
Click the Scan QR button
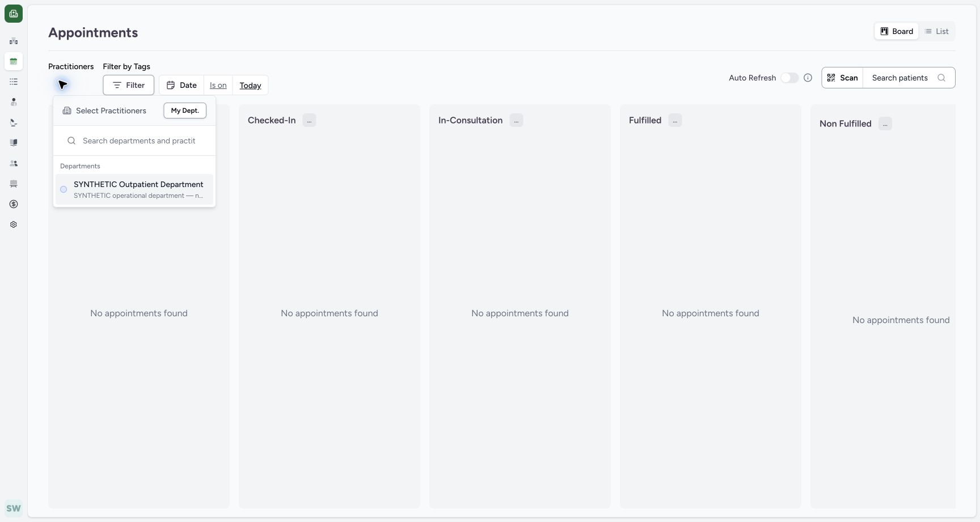coord(842,78)
